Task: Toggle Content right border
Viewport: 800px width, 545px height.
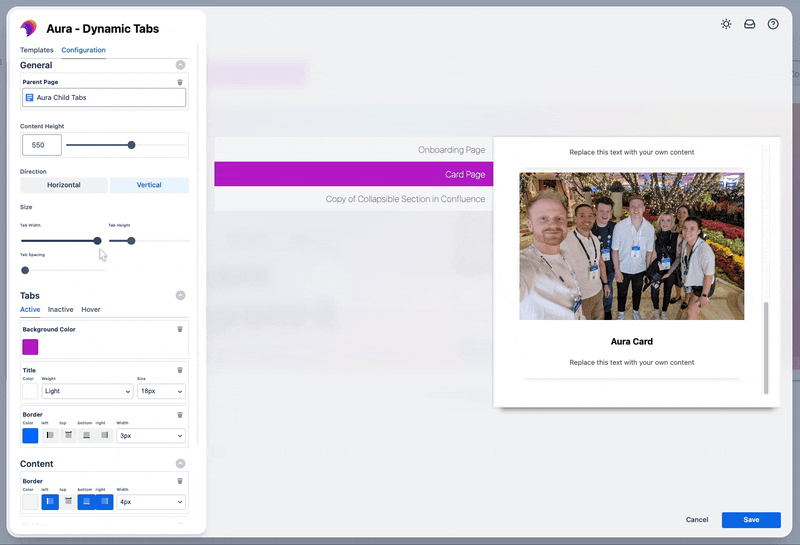Action: [105, 502]
